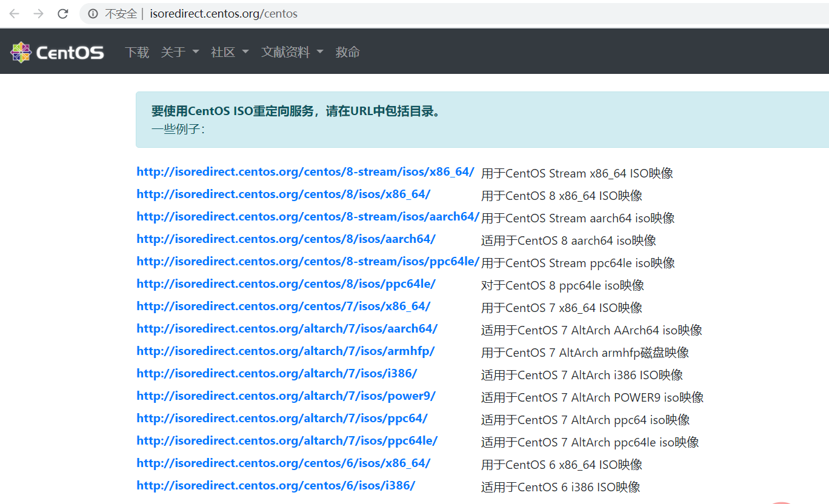Open the 救命 navigation item
This screenshot has width=829, height=504.
(x=348, y=52)
